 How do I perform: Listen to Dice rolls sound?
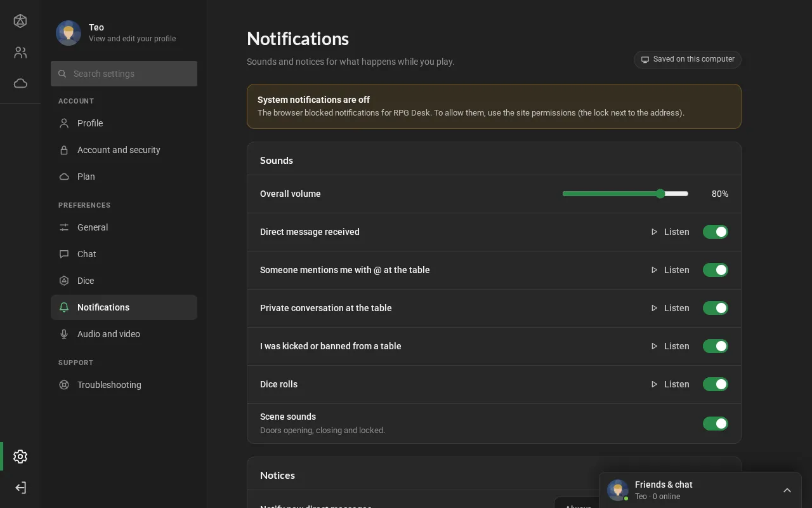[670, 384]
